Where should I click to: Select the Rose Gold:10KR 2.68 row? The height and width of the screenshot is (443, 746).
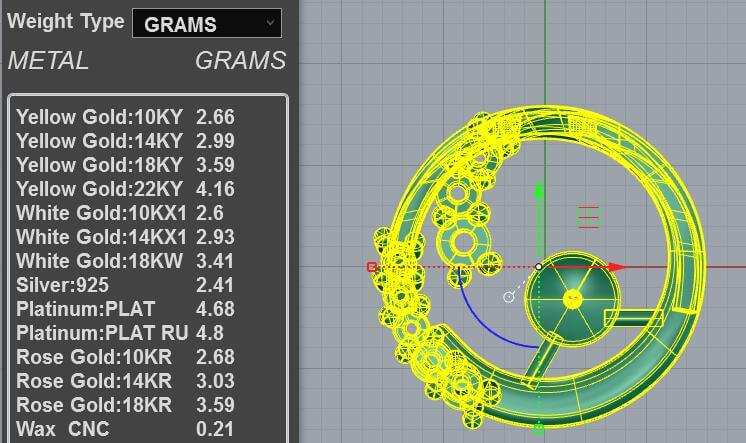[x=126, y=357]
